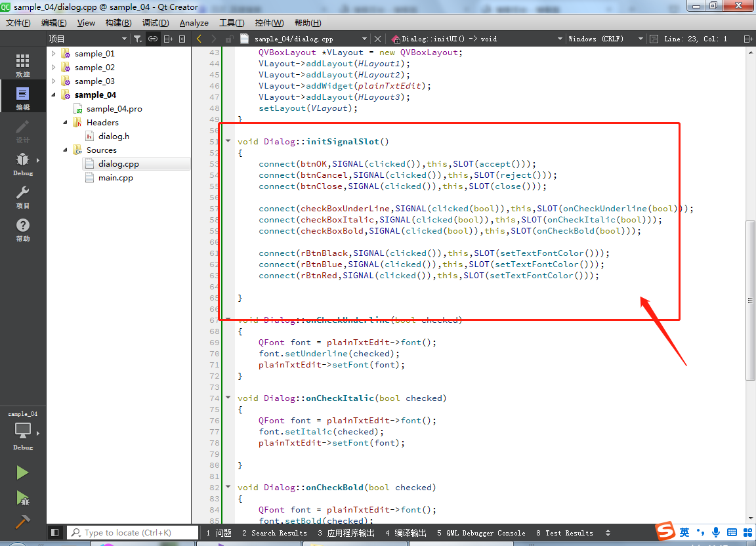The width and height of the screenshot is (756, 546).
Task: Click the microphone icon in IME bar
Action: [716, 532]
